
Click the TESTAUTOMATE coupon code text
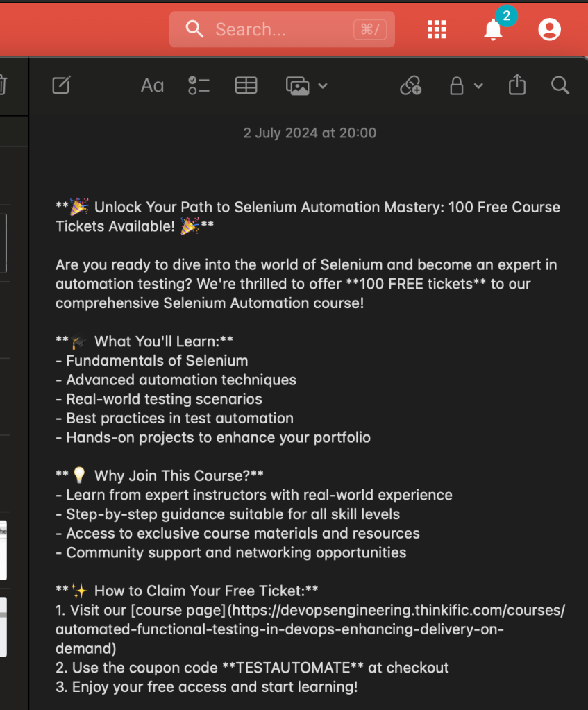(293, 668)
